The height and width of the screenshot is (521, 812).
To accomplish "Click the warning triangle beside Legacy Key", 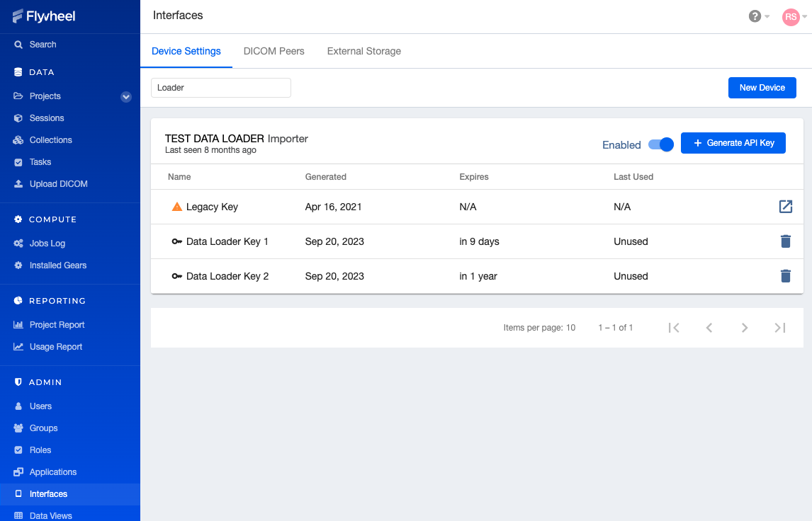I will tap(176, 207).
